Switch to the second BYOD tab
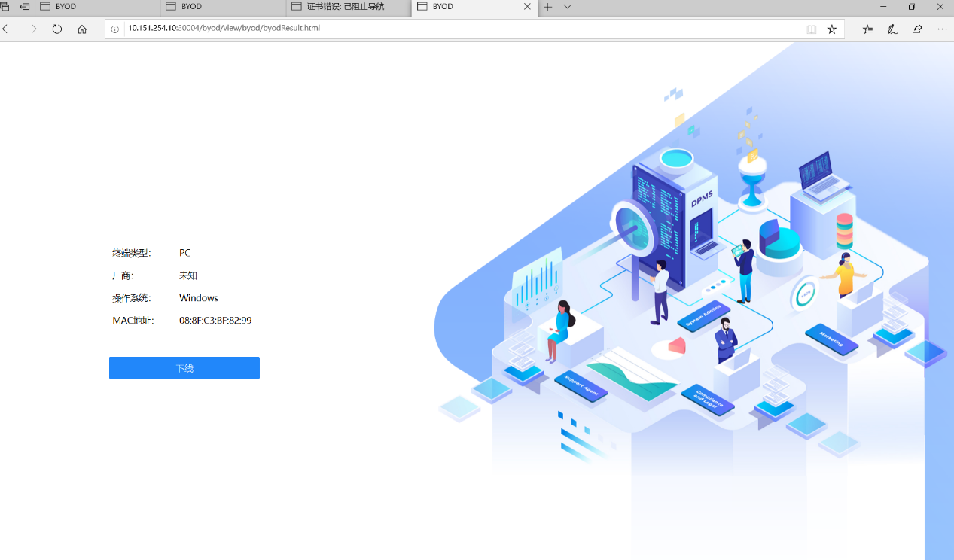Viewport: 954px width, 560px height. tap(224, 7)
